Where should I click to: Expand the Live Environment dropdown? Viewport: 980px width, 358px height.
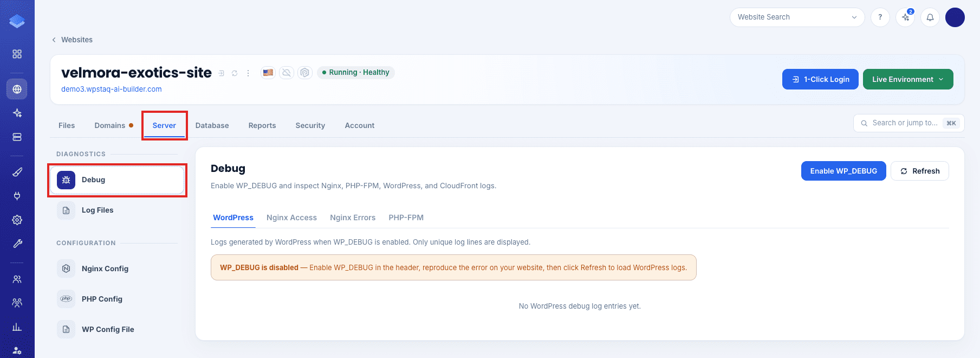tap(908, 79)
